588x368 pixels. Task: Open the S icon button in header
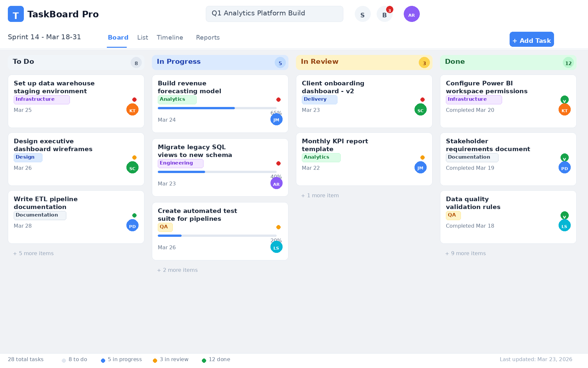[x=363, y=14]
